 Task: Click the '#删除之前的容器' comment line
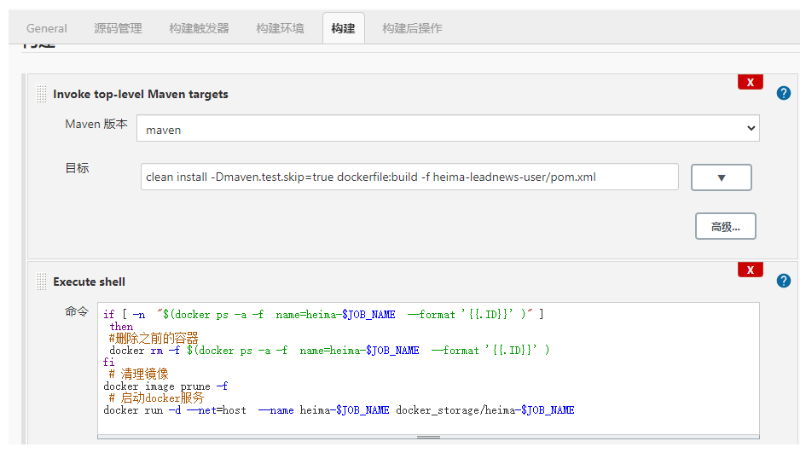(154, 339)
